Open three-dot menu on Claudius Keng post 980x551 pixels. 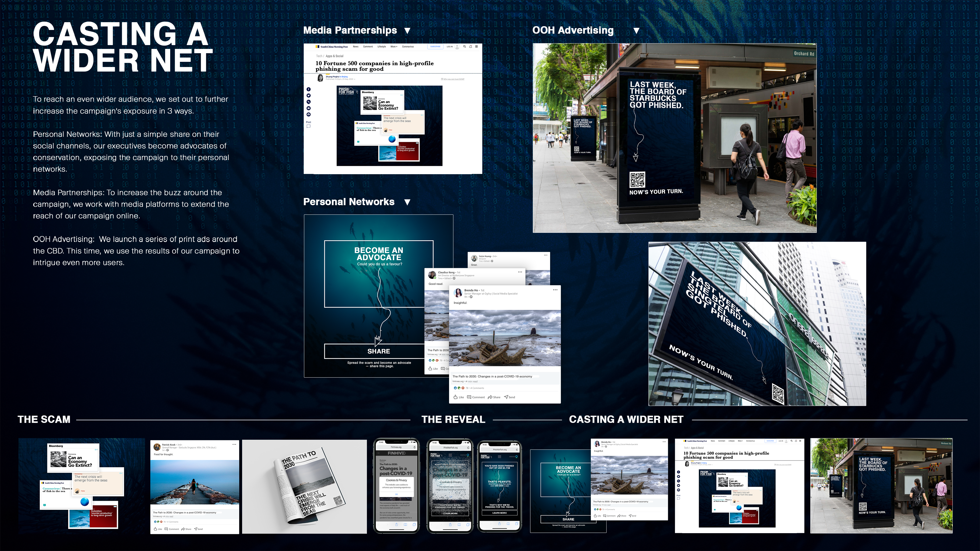[x=520, y=272]
